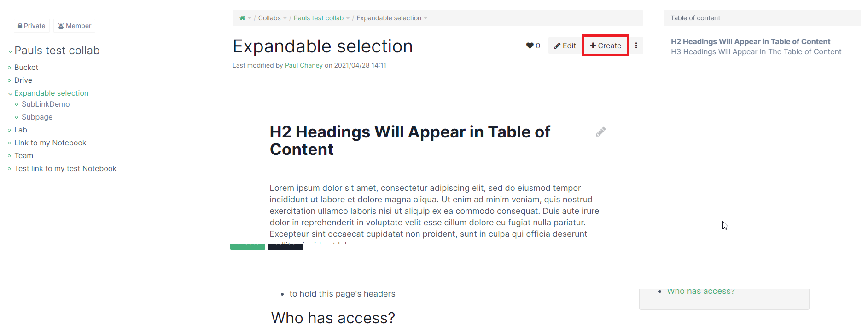This screenshot has height=326, width=868.
Task: Click the Pauls test collab breadcrumb link
Action: pyautogui.click(x=318, y=18)
